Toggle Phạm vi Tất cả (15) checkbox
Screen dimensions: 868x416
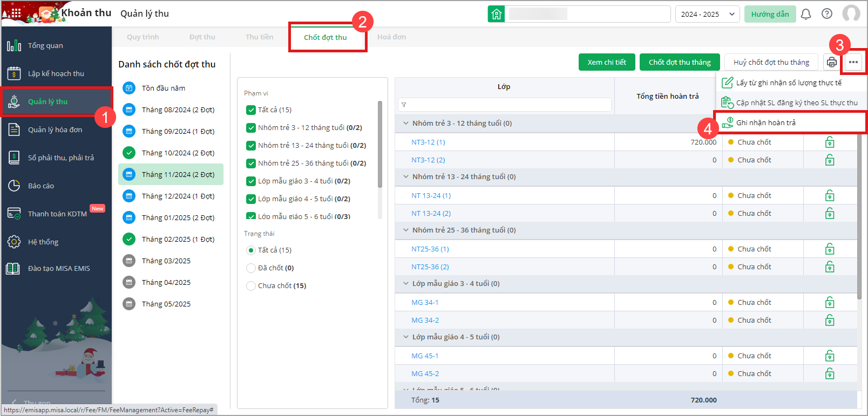pos(251,110)
